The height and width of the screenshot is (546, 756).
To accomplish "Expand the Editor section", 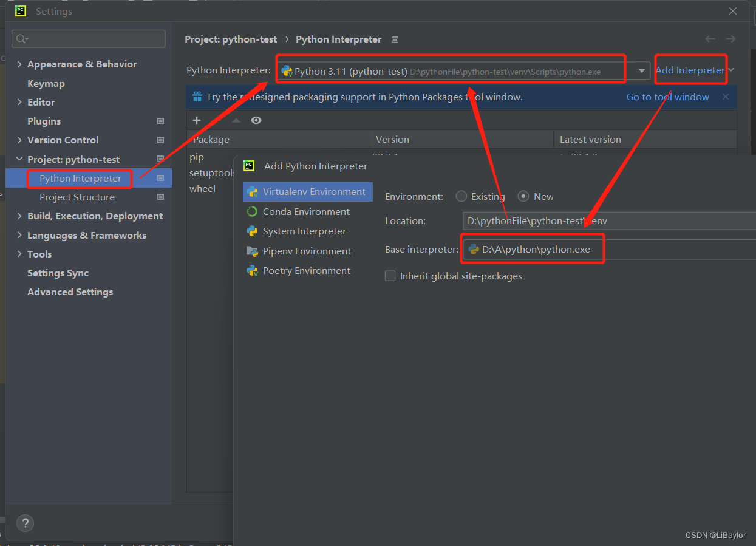I will click(x=19, y=102).
